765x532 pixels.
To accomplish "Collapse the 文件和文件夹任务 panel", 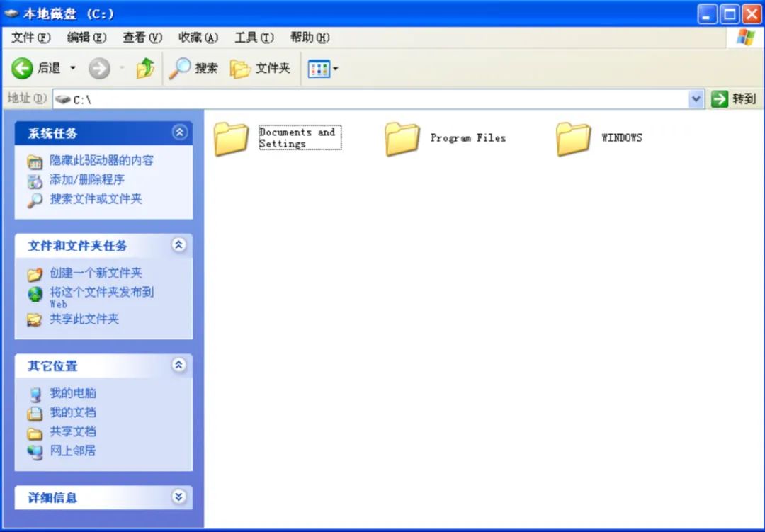I will pyautogui.click(x=179, y=244).
